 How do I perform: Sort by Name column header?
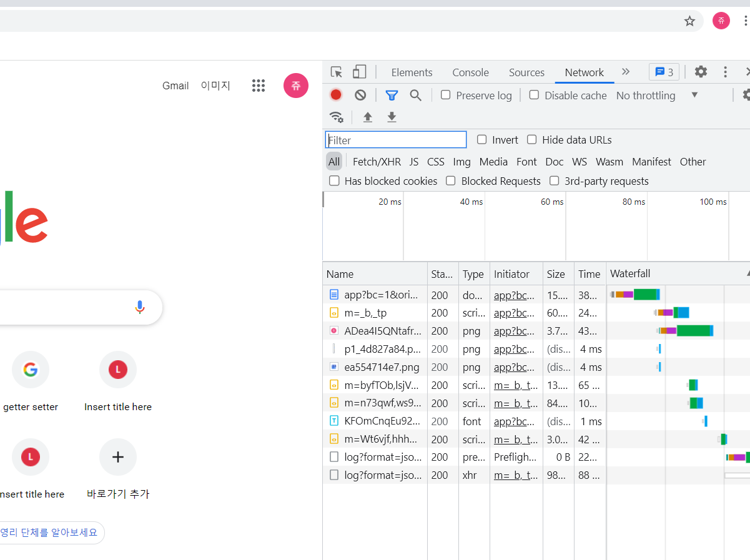(375, 274)
